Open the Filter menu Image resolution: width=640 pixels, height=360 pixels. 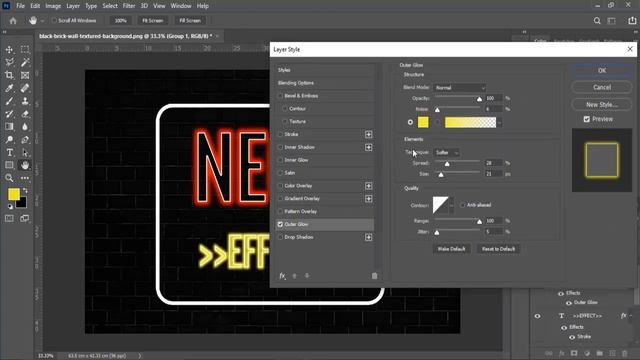(x=129, y=6)
